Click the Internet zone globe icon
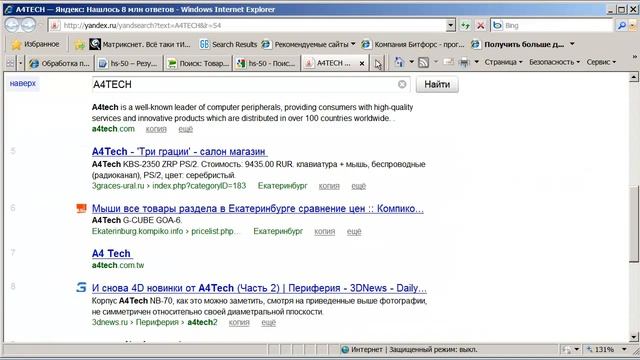640x360 pixels. (345, 349)
